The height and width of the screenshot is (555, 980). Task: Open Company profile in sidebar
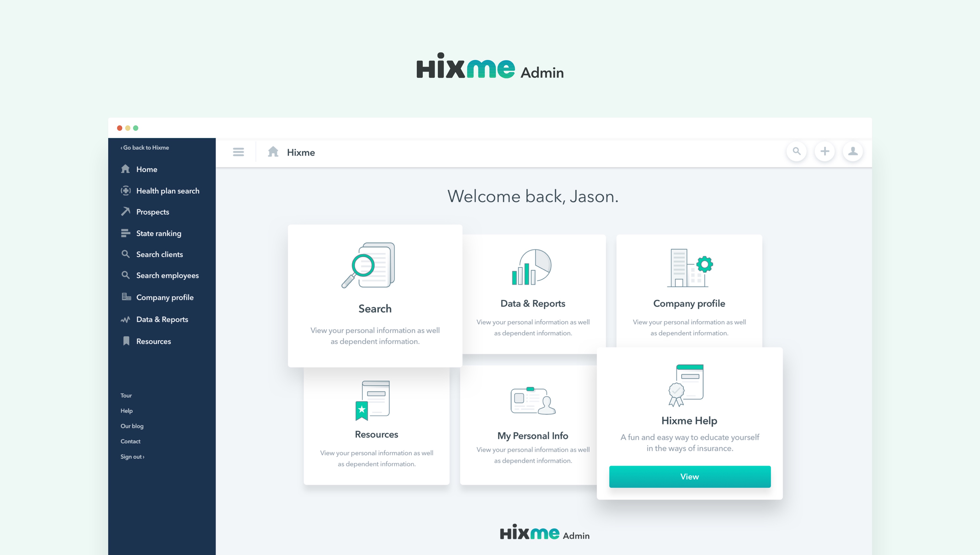click(x=165, y=297)
